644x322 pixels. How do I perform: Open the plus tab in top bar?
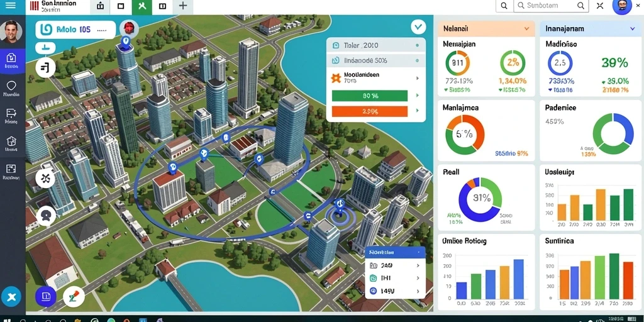[183, 6]
